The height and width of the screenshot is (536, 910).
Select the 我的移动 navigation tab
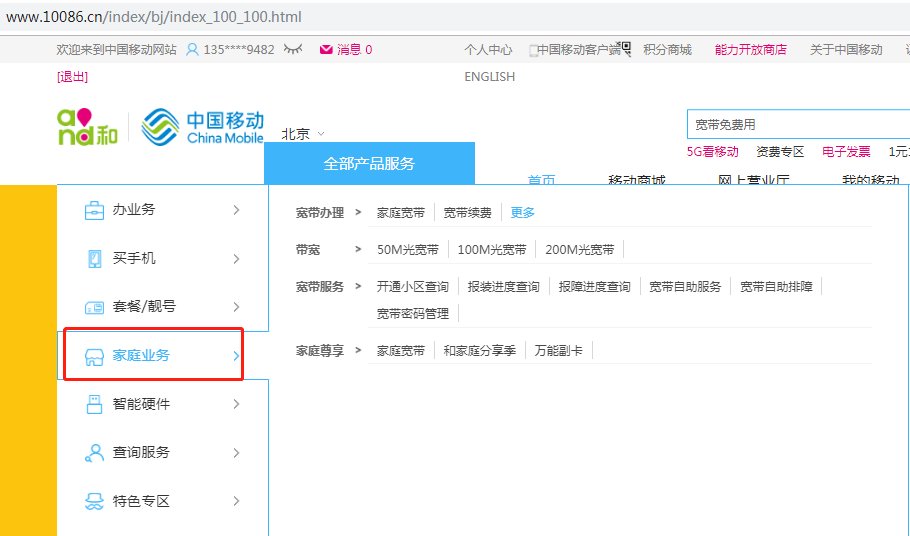[871, 180]
